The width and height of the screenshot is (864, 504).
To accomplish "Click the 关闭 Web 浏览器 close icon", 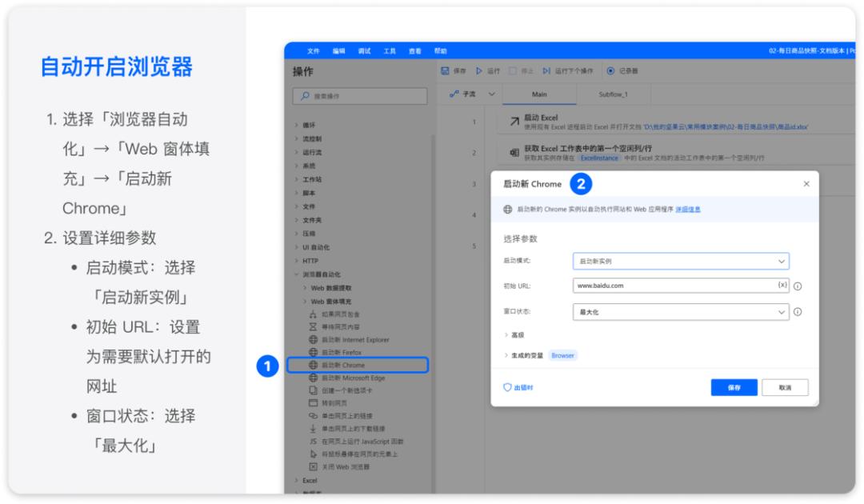I will click(313, 466).
